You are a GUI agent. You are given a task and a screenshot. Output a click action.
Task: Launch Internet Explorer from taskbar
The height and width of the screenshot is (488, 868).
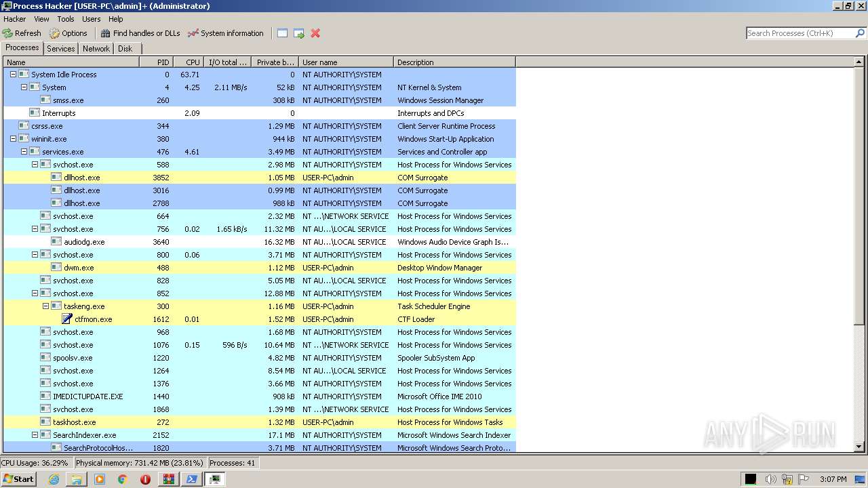54,479
